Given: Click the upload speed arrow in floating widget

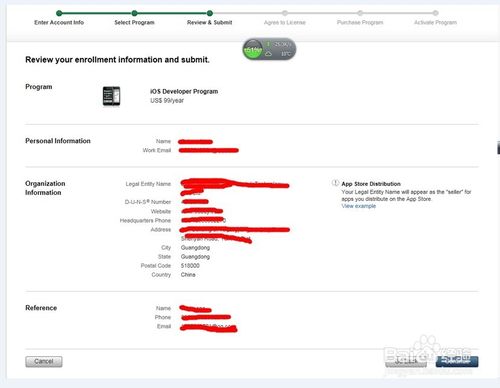Looking at the screenshot, I should tap(268, 44).
